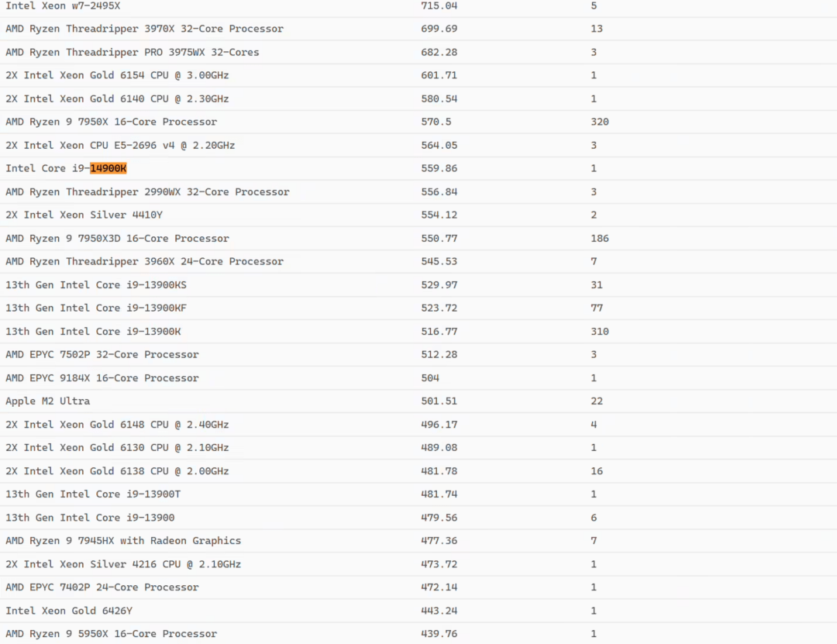837x644 pixels.
Task: Click AMD Ryzen Threadripper 3970X 32-Core Processor
Action: [144, 29]
